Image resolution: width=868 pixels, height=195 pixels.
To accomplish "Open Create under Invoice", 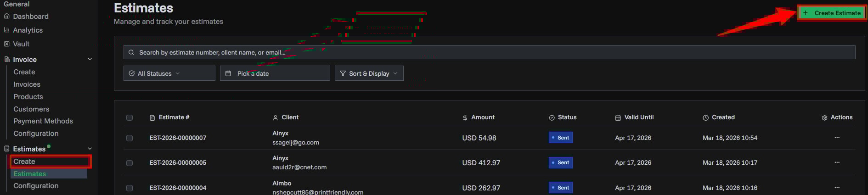I will (24, 72).
